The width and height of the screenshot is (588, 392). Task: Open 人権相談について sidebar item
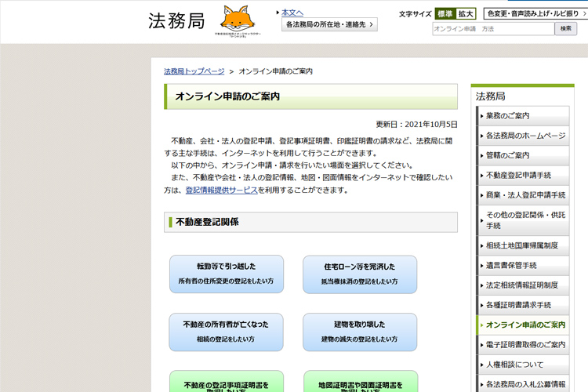pos(523,365)
